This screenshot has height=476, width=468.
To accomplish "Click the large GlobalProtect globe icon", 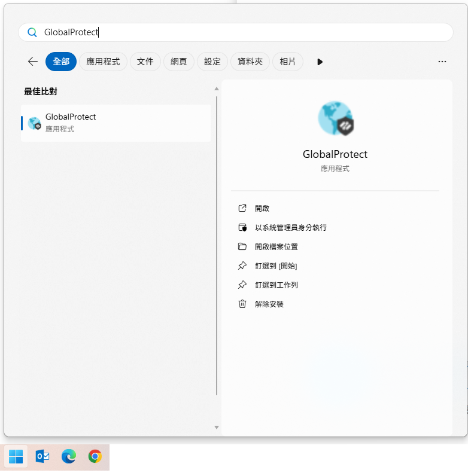I will tap(335, 118).
